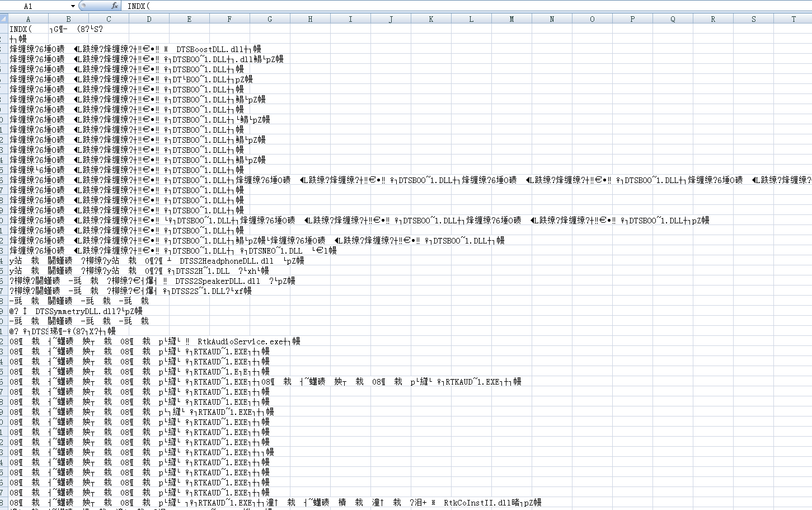Select column I via its header
This screenshot has height=510, width=812.
click(351, 19)
